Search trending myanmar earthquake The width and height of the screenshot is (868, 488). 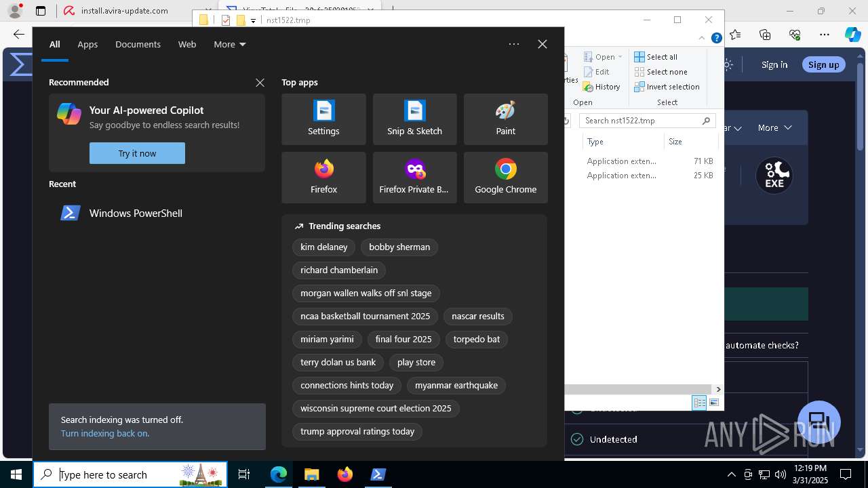456,385
